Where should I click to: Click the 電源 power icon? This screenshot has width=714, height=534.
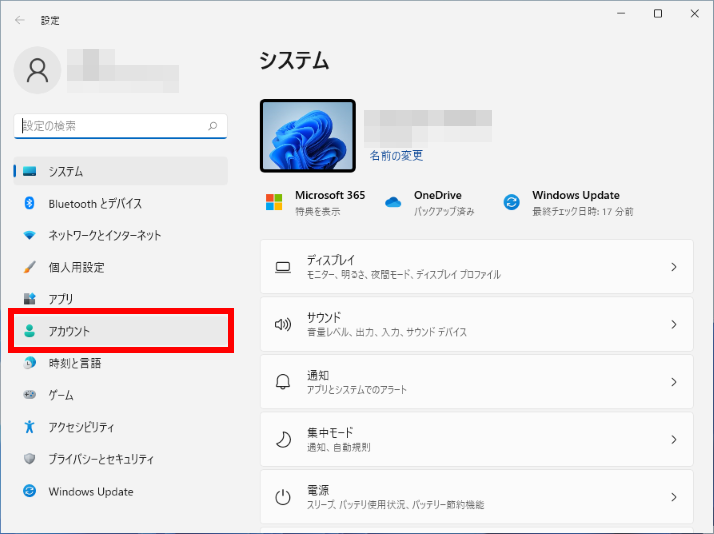click(x=283, y=497)
